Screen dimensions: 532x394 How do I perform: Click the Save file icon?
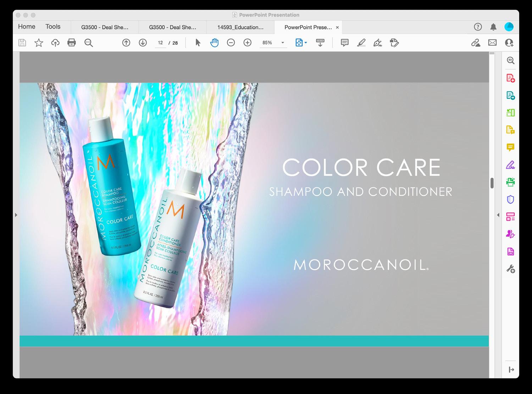(x=22, y=43)
